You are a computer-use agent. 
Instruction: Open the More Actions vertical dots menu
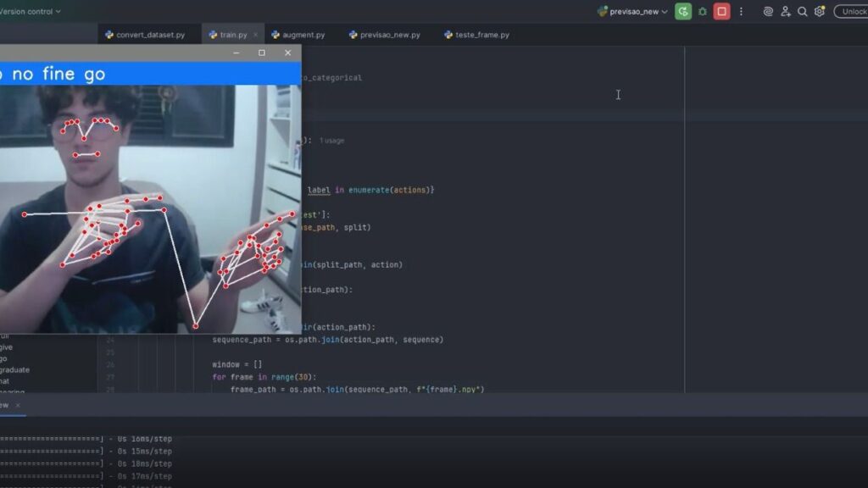[x=742, y=12]
